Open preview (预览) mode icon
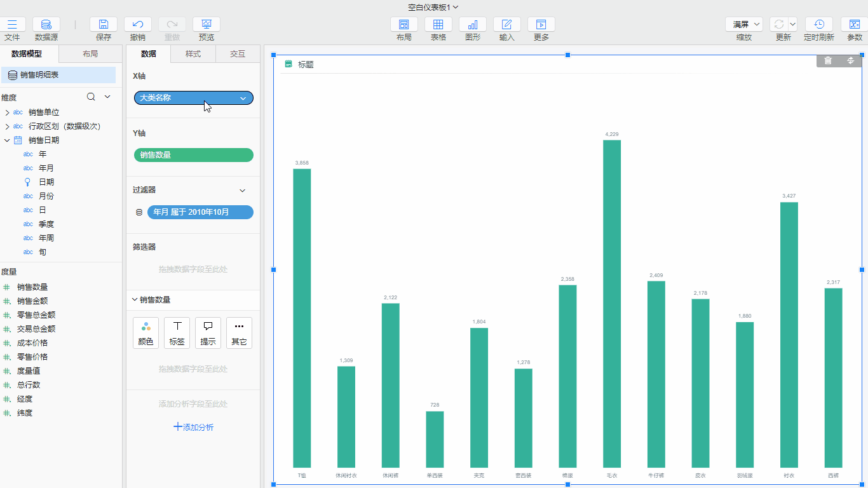 (206, 25)
